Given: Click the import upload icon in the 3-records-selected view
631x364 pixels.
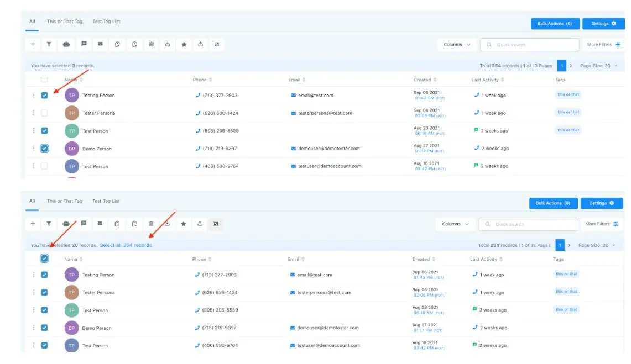Looking at the screenshot, I should (200, 44).
